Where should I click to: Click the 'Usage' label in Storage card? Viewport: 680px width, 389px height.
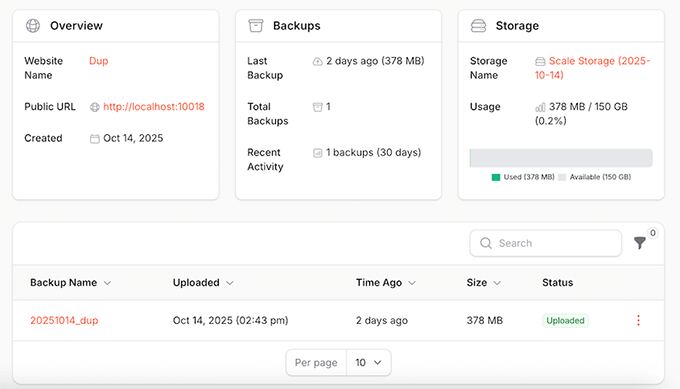(x=485, y=107)
